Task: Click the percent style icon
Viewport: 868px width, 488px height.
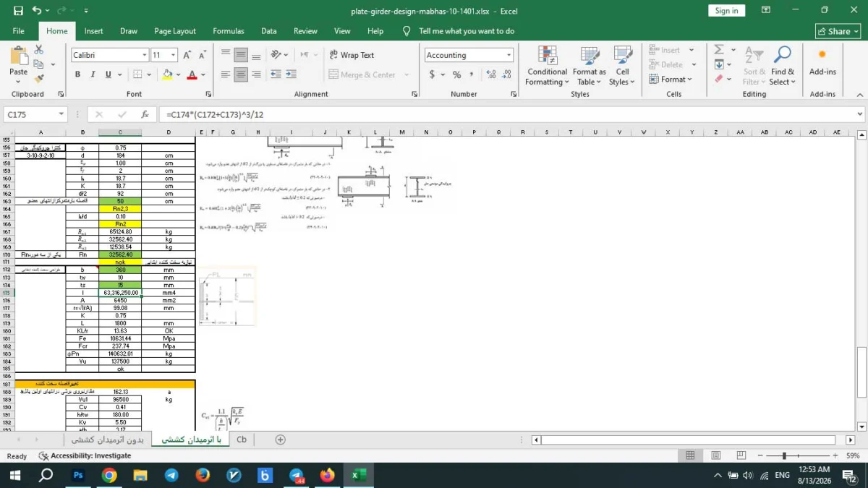Action: (x=456, y=74)
